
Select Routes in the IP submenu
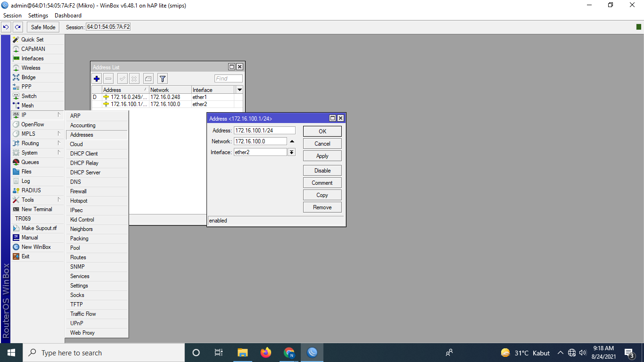[x=97, y=257]
